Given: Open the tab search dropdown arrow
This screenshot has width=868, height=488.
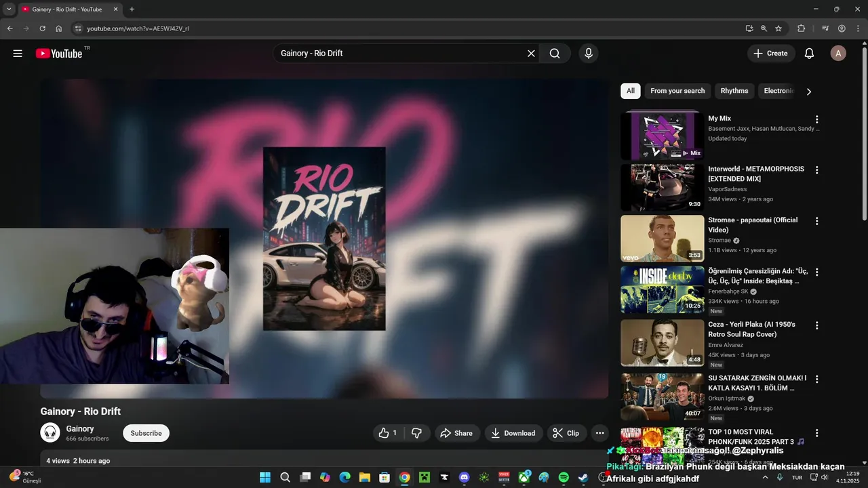Looking at the screenshot, I should [x=9, y=9].
